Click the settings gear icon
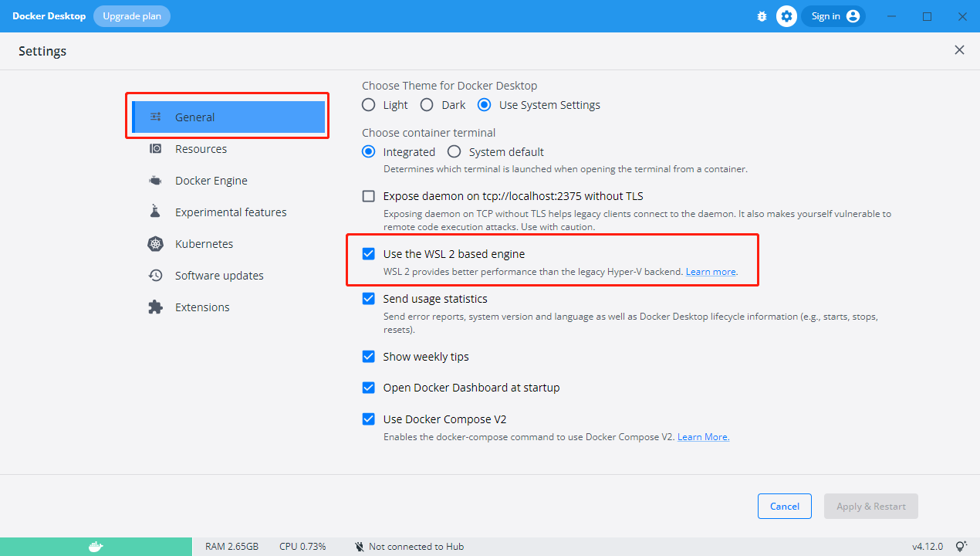 [786, 16]
